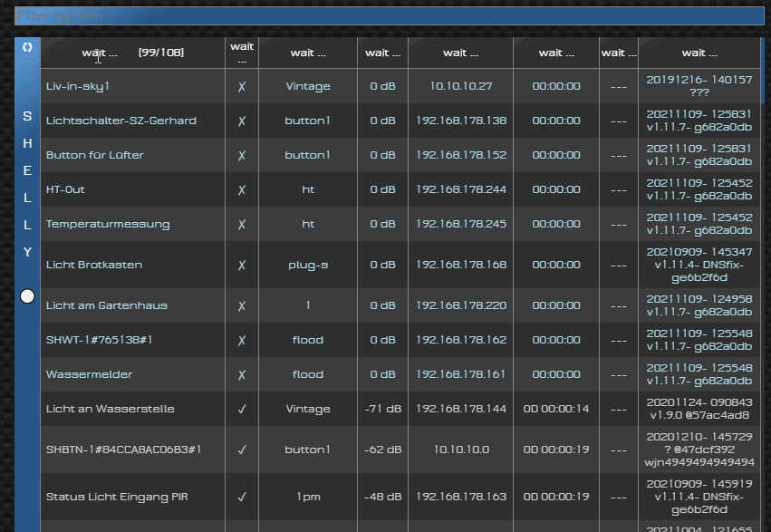771x532 pixels.
Task: Click the X status icon for Wassermelder
Action: pyautogui.click(x=242, y=374)
